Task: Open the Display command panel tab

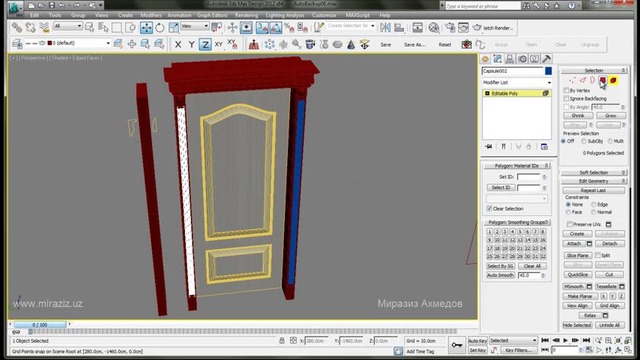Action: 534,59
